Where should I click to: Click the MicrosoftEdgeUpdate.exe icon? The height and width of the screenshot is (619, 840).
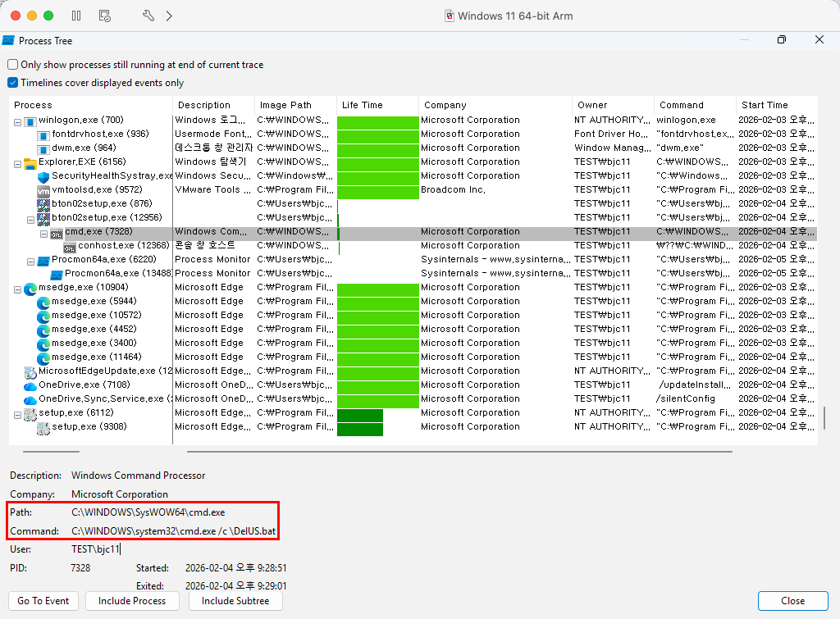click(x=30, y=371)
